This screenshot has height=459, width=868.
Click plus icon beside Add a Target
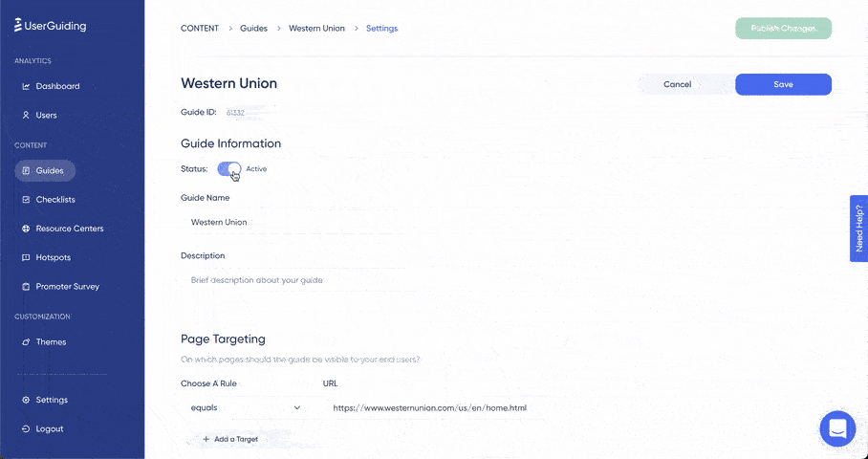[x=206, y=439]
